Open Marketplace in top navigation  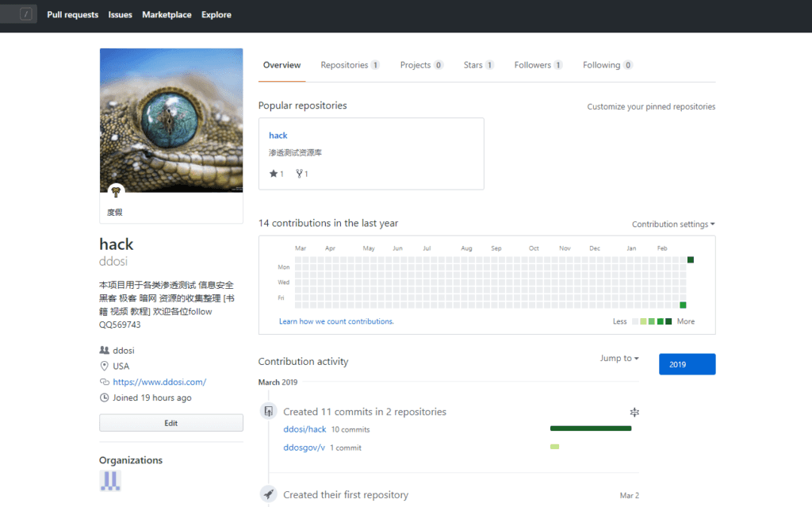click(167, 14)
